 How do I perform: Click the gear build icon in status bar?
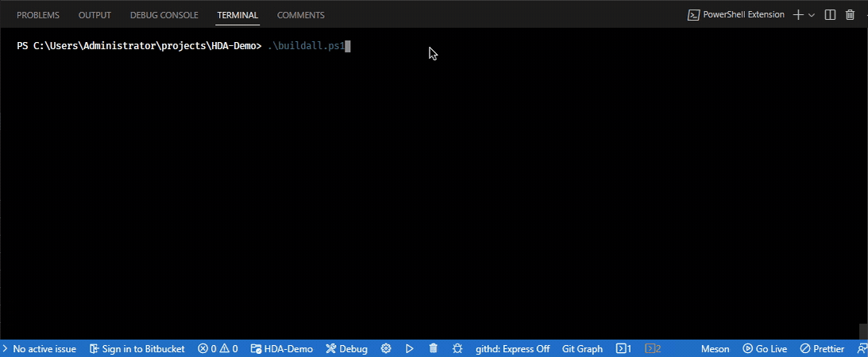387,349
